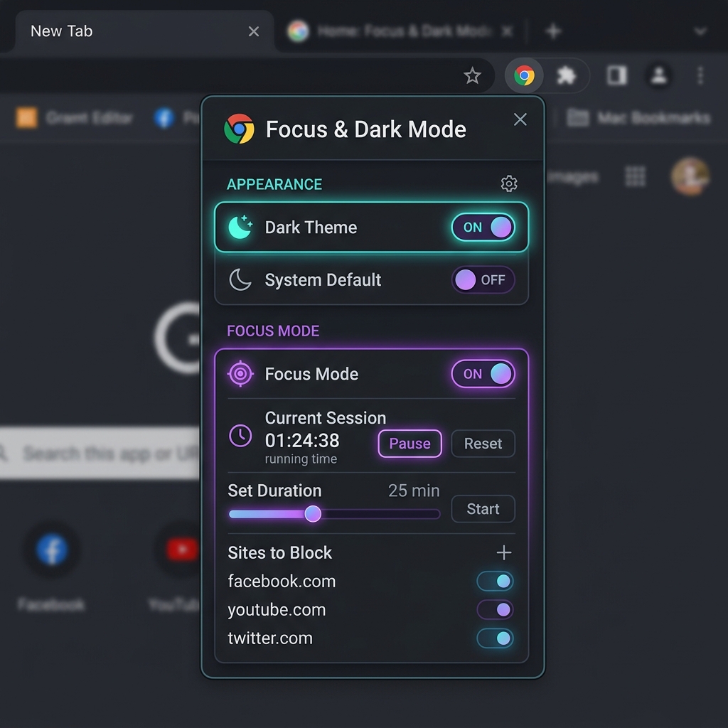728x728 pixels.
Task: Click the facebook.com site entry
Action: (x=282, y=581)
